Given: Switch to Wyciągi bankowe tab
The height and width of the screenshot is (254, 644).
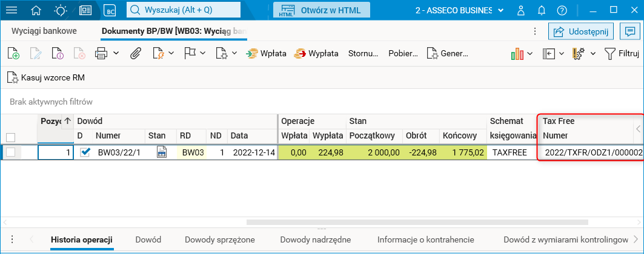Looking at the screenshot, I should [44, 31].
